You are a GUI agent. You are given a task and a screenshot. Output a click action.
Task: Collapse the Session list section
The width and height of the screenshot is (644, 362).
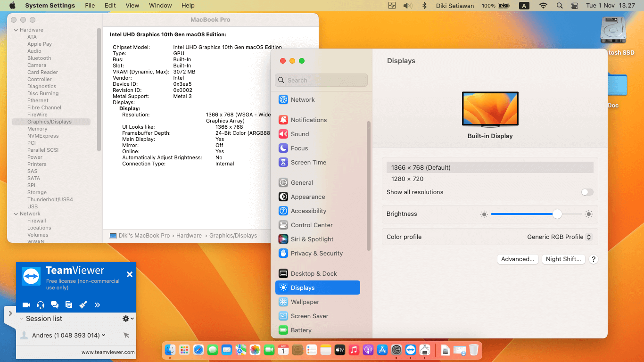point(21,319)
